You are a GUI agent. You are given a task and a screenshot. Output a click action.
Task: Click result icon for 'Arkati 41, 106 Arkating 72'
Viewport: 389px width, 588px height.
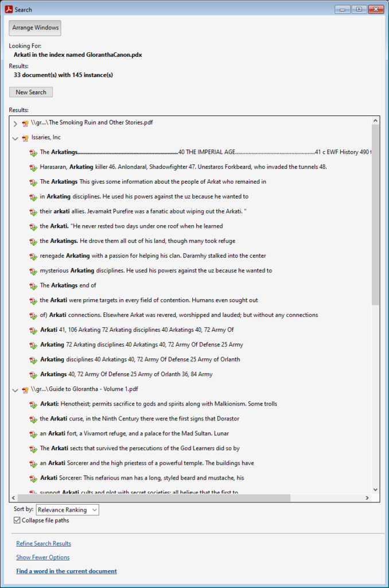(33, 330)
